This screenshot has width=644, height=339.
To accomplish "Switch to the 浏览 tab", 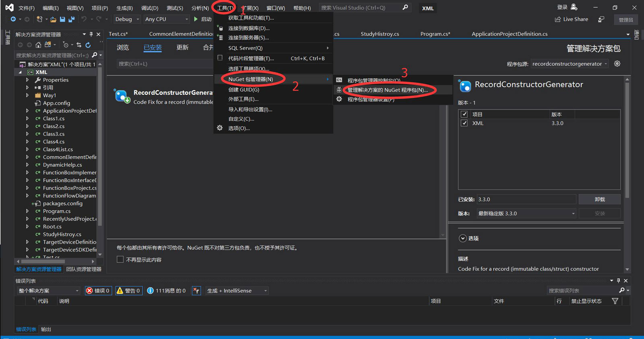I will tap(123, 48).
